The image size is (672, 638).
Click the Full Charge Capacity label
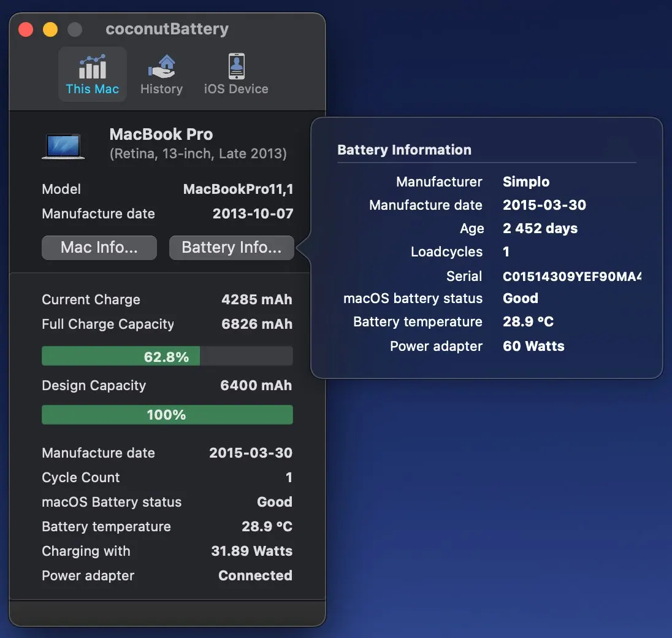click(108, 325)
